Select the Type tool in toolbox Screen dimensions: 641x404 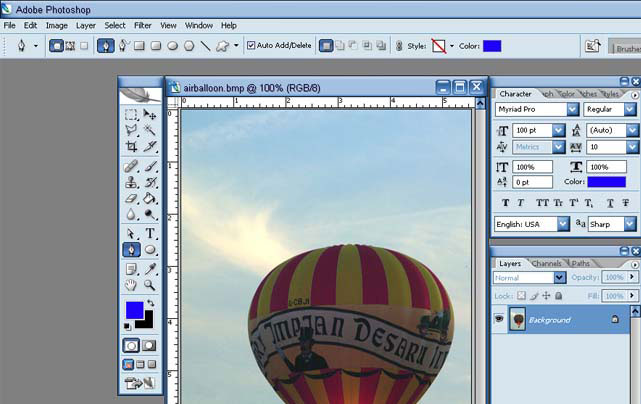(x=150, y=233)
